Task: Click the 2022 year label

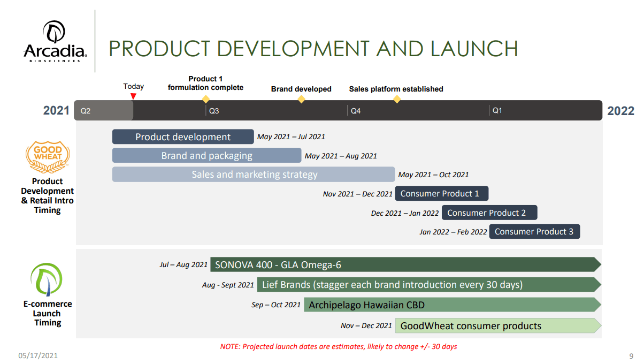Action: [621, 111]
